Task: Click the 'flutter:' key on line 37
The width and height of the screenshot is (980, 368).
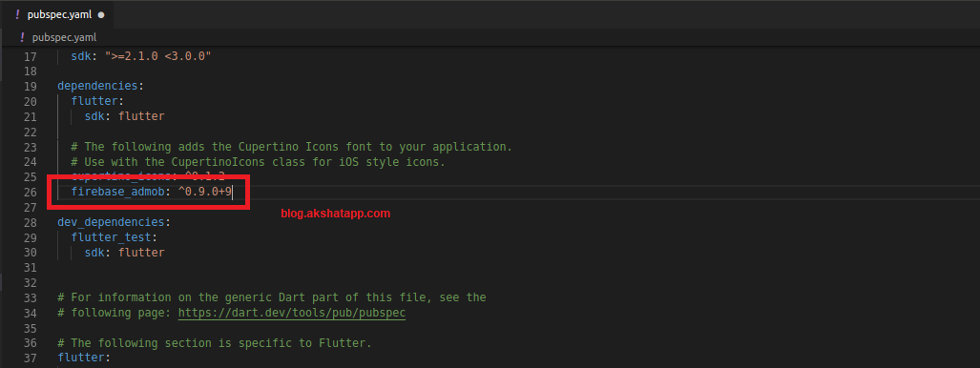Action: click(x=84, y=358)
